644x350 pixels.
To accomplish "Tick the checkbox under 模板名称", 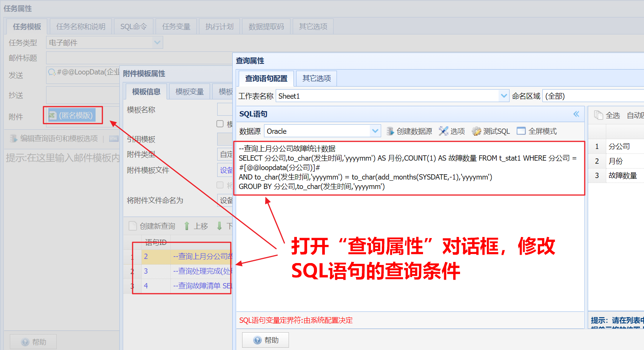I will tap(220, 124).
